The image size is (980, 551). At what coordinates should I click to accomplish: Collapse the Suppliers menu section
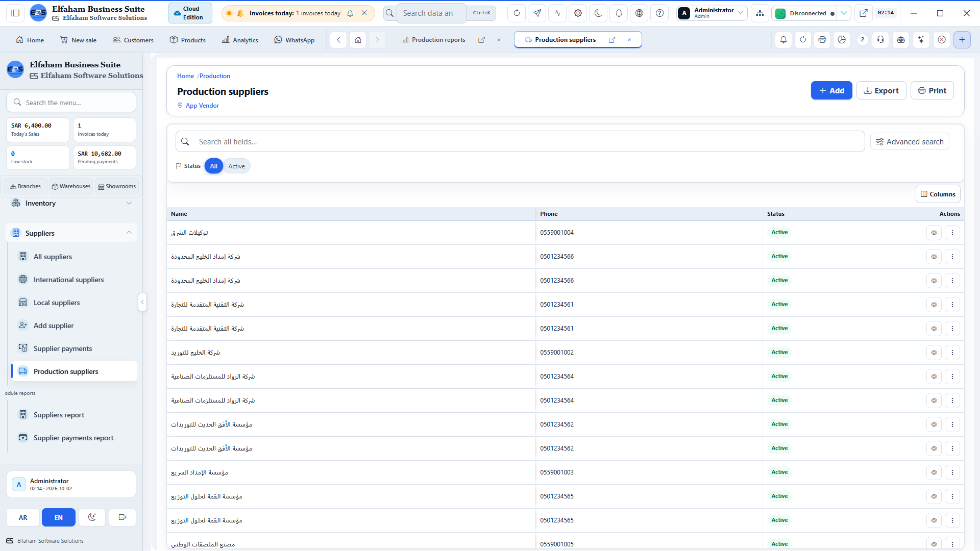click(x=71, y=233)
